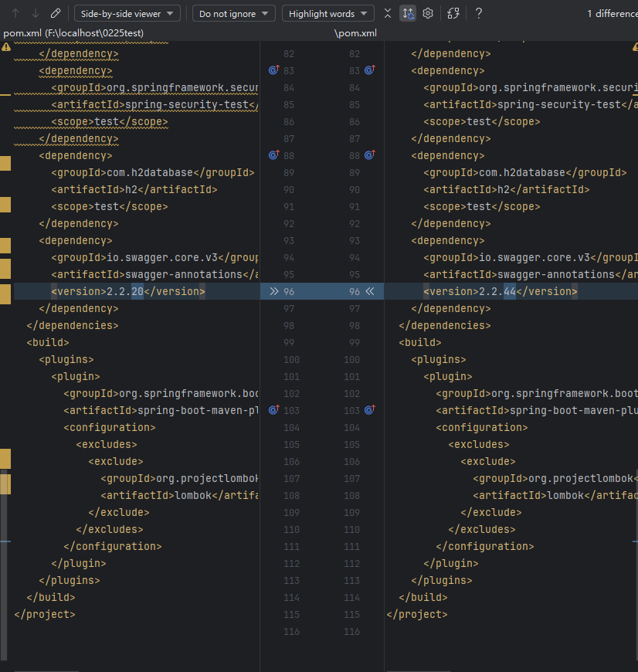This screenshot has width=638, height=672.
Task: Click the pencil edit source icon
Action: (x=55, y=13)
